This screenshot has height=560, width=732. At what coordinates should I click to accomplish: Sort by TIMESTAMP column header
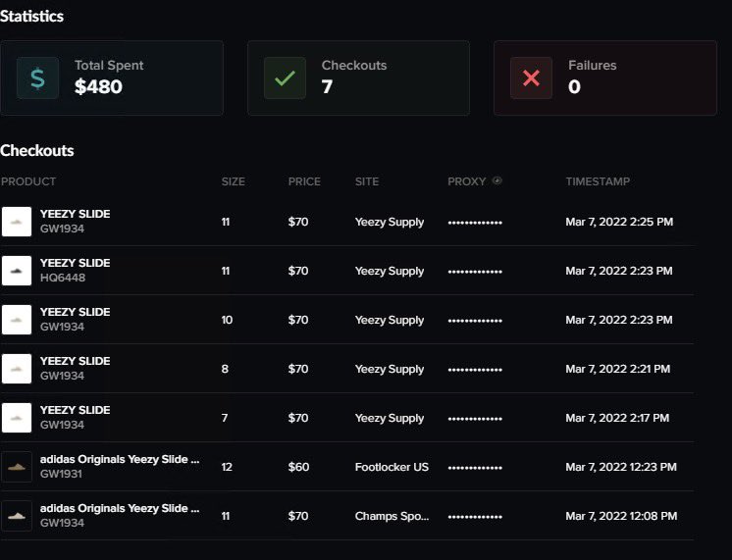coord(598,181)
